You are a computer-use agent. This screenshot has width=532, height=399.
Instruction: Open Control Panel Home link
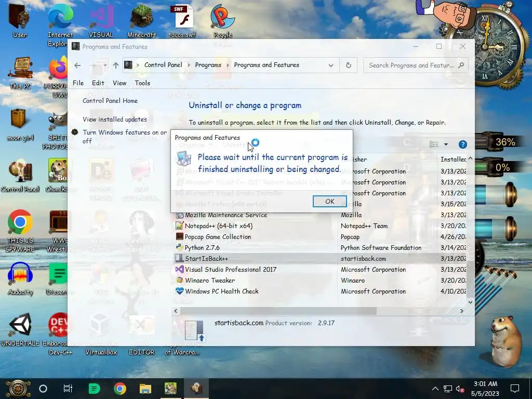[x=110, y=101]
